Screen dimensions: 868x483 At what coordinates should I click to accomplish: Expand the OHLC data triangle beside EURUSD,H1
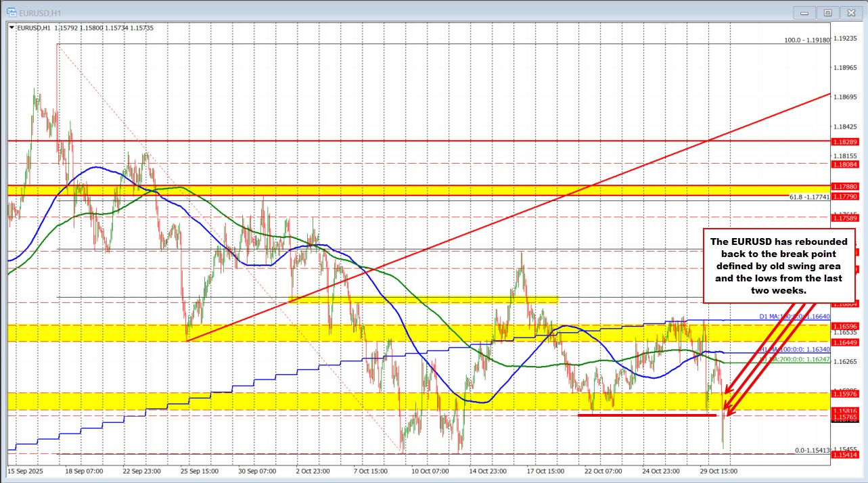point(11,28)
